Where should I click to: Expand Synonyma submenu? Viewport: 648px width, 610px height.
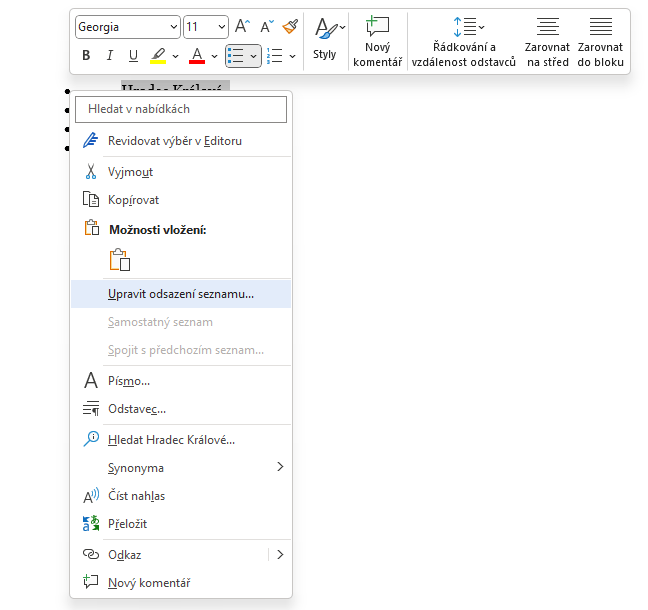181,468
